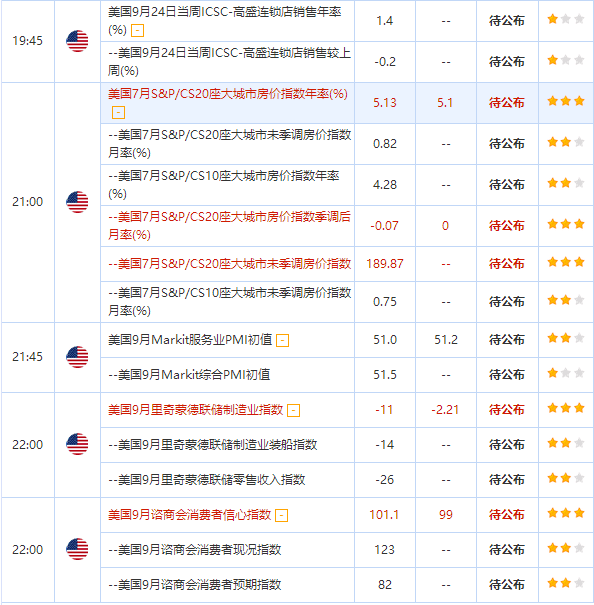
Task: Click US flag beside 谘商会消费者信心指数 group
Action: pyautogui.click(x=77, y=549)
